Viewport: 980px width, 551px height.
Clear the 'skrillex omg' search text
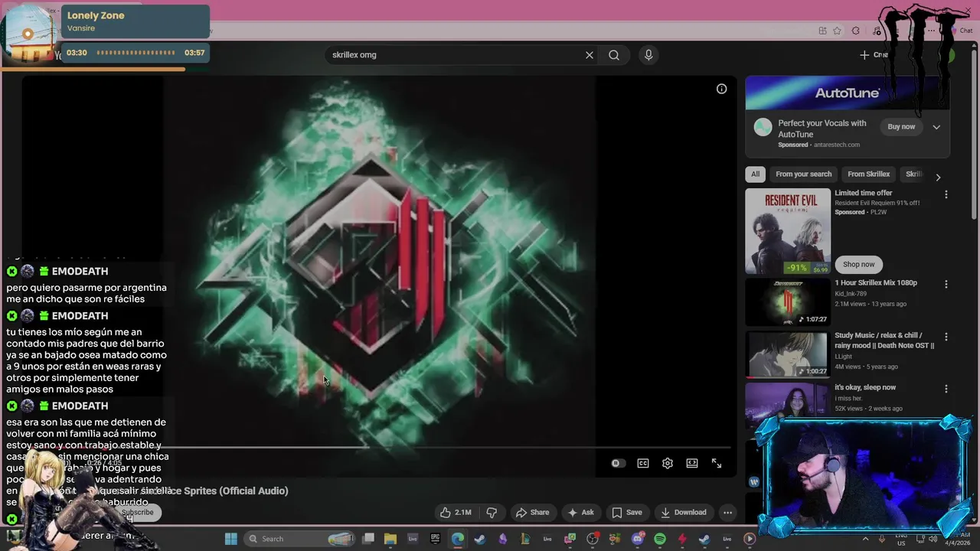(590, 55)
